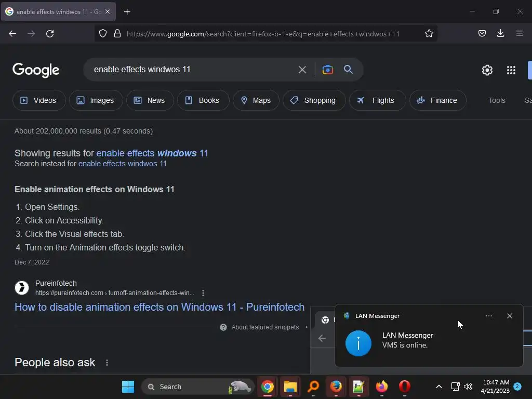Open the green notepad app on taskbar

[x=358, y=387]
